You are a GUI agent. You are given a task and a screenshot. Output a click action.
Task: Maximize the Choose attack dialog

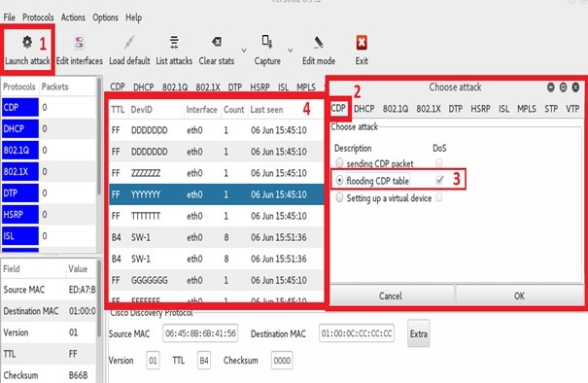point(563,87)
